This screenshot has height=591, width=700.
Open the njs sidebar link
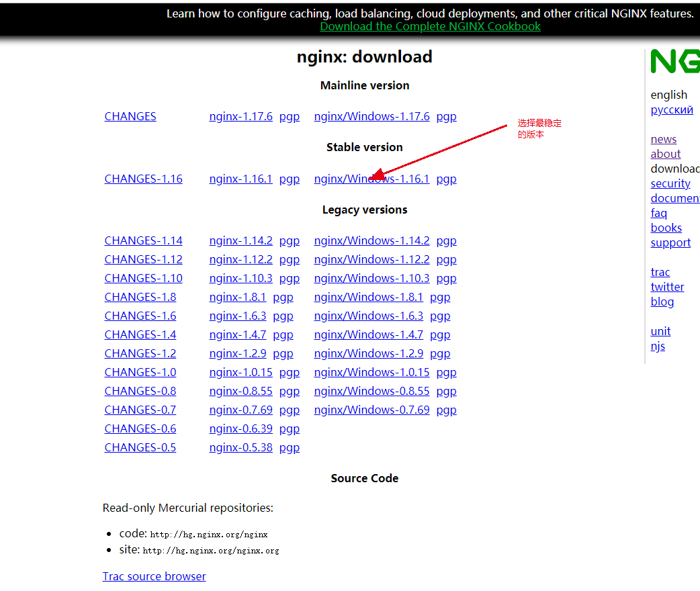658,347
